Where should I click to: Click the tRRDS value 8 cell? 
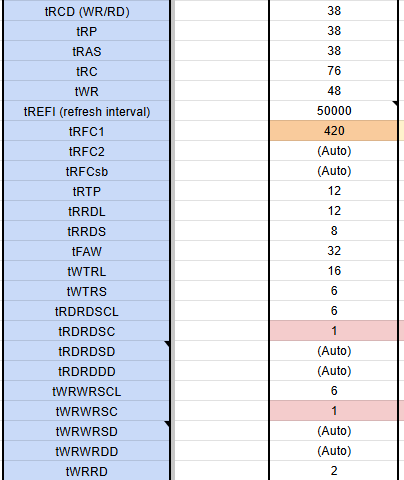[334, 231]
